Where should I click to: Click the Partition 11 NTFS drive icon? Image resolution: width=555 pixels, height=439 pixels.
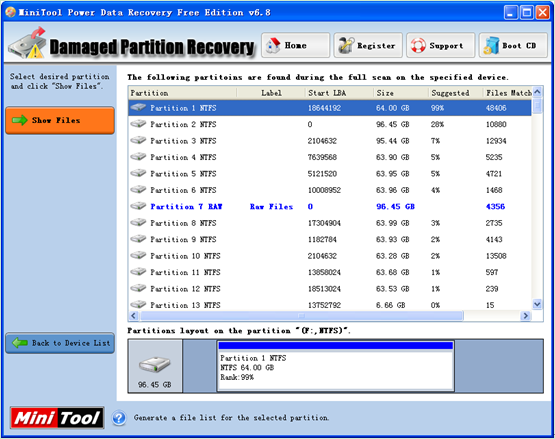[x=138, y=272]
